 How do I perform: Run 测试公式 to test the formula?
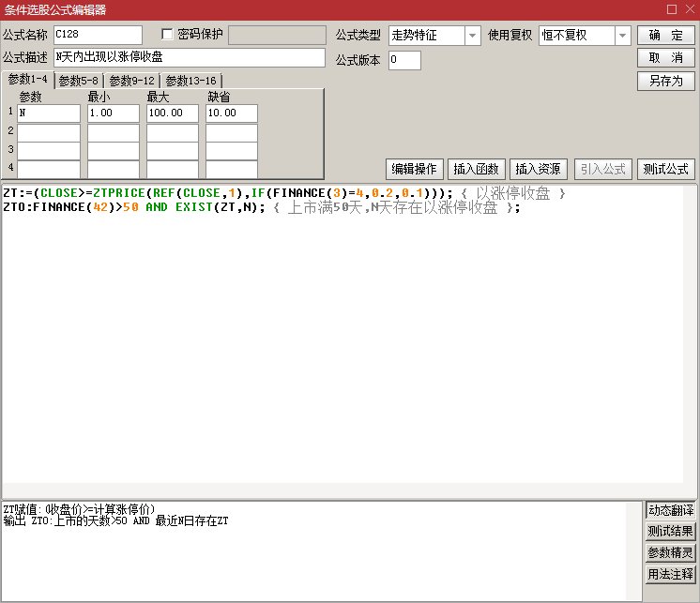coord(665,169)
